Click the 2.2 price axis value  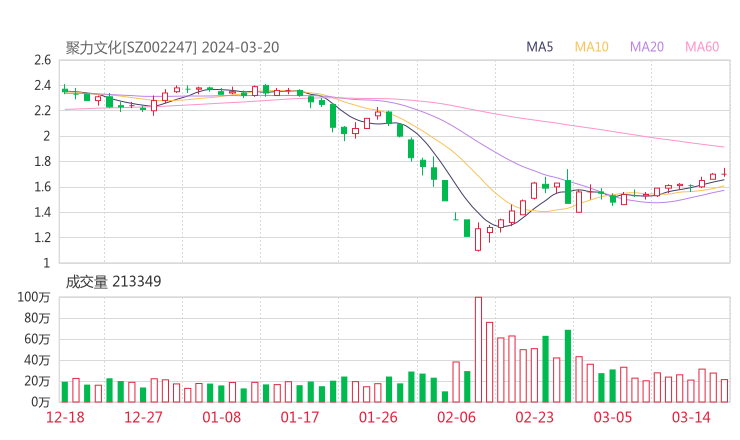(42, 111)
